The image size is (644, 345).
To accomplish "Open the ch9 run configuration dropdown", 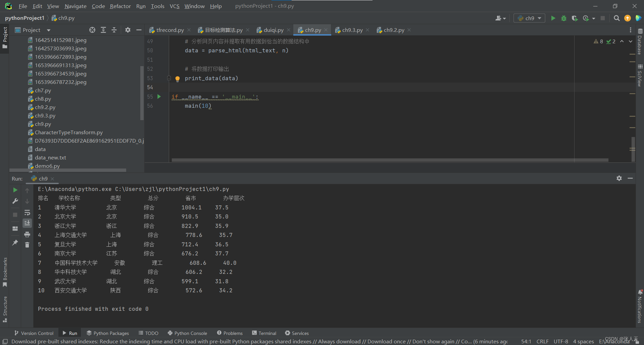I will click(529, 18).
